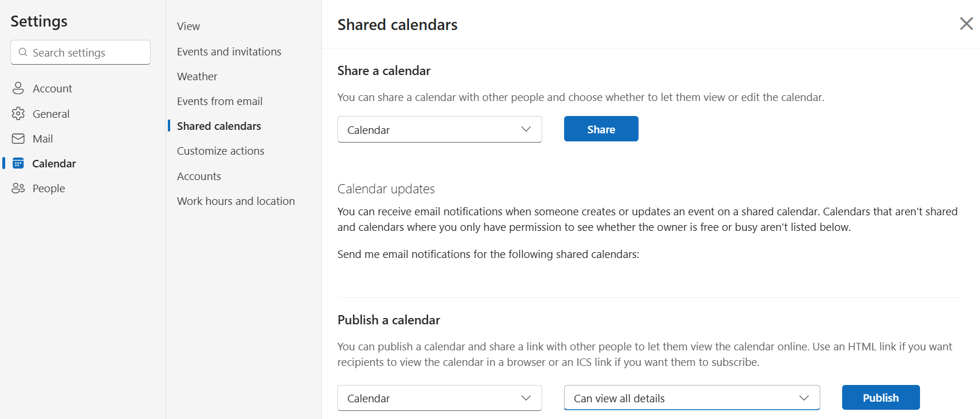Click the General gear icon
980x419 pixels.
coord(18,114)
